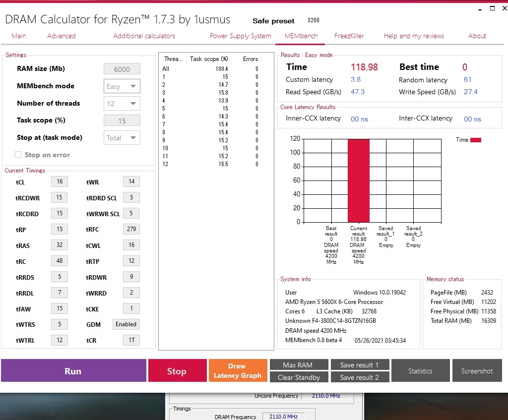The image size is (508, 420).
Task: Select the All row in thread table
Action: (x=210, y=68)
